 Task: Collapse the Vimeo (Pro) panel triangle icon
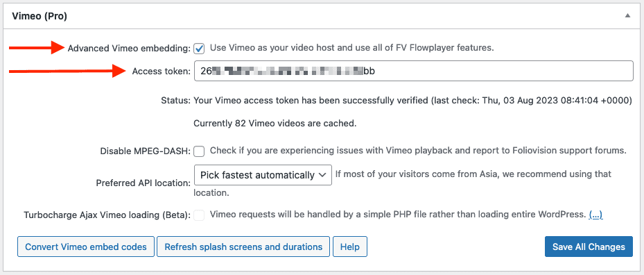click(x=627, y=16)
